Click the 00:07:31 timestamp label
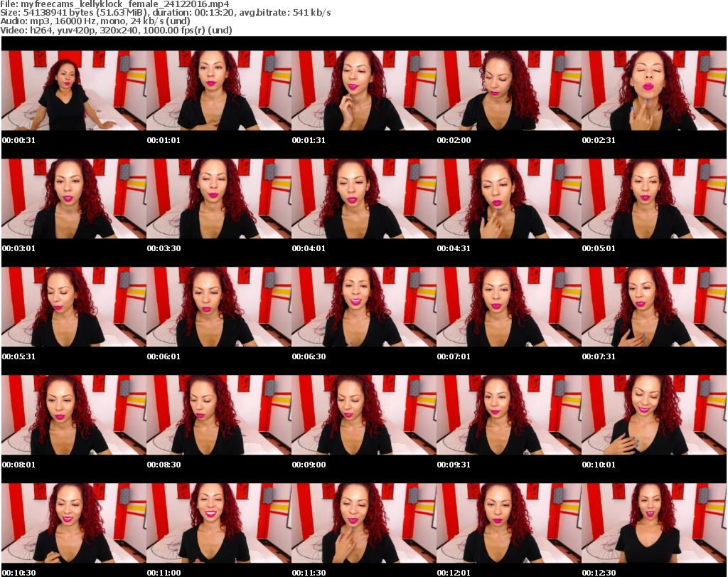 click(x=599, y=356)
